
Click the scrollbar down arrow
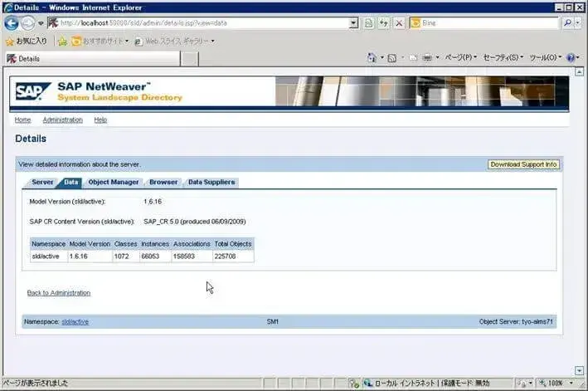(580, 371)
